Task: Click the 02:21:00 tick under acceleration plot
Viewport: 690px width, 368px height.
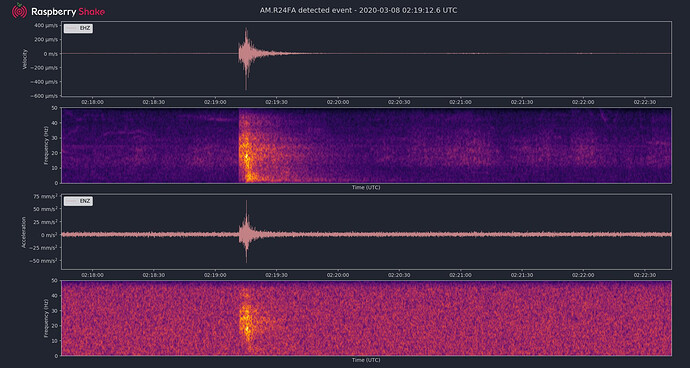Action: [x=461, y=275]
